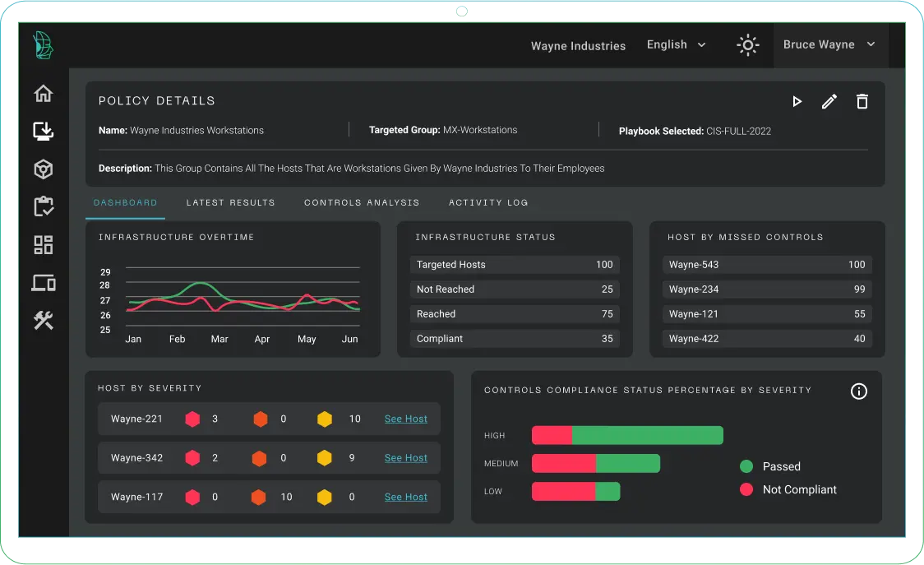Click Playbook Selected CIS-FULL-2022 text
This screenshot has height=565, width=924.
coord(695,131)
